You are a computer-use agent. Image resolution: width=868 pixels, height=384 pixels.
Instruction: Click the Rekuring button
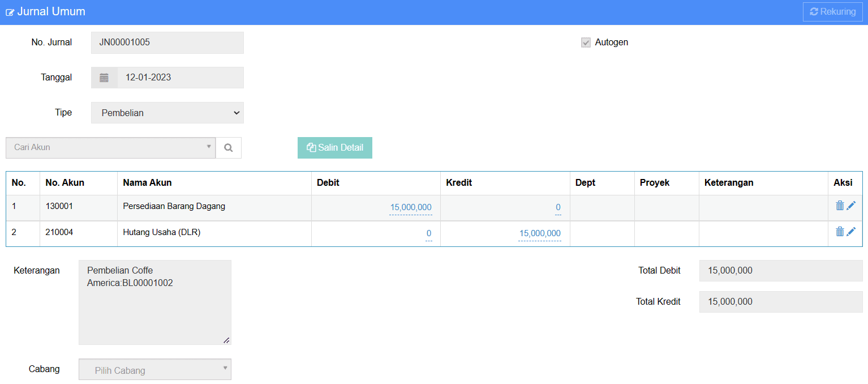tap(832, 12)
